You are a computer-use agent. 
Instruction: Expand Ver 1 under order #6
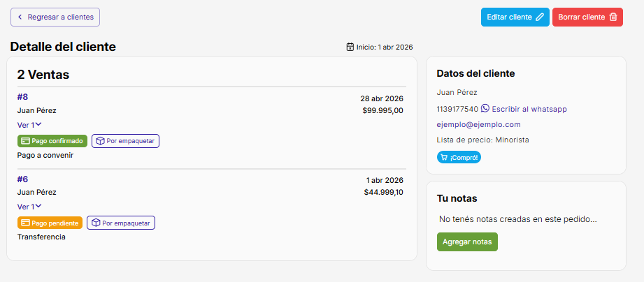(29, 207)
